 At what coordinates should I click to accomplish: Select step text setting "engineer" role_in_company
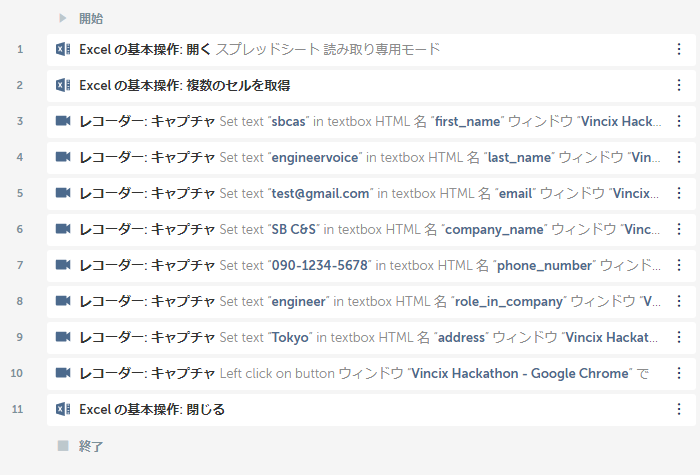370,301
